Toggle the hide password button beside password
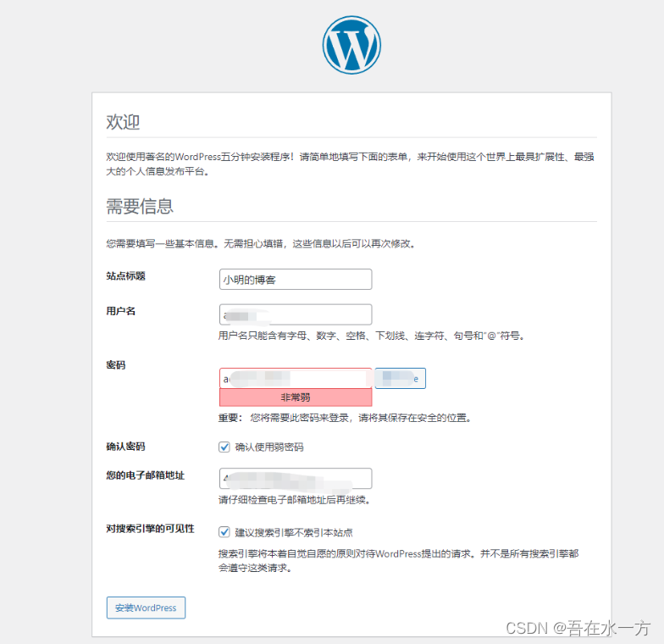The height and width of the screenshot is (644, 664). pyautogui.click(x=400, y=378)
